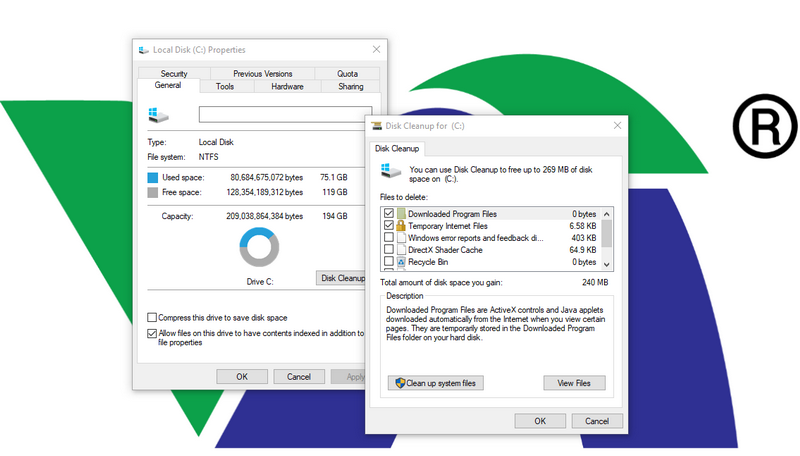Viewport: 800px width, 456px height.
Task: Open the Hardware tab
Action: click(287, 86)
